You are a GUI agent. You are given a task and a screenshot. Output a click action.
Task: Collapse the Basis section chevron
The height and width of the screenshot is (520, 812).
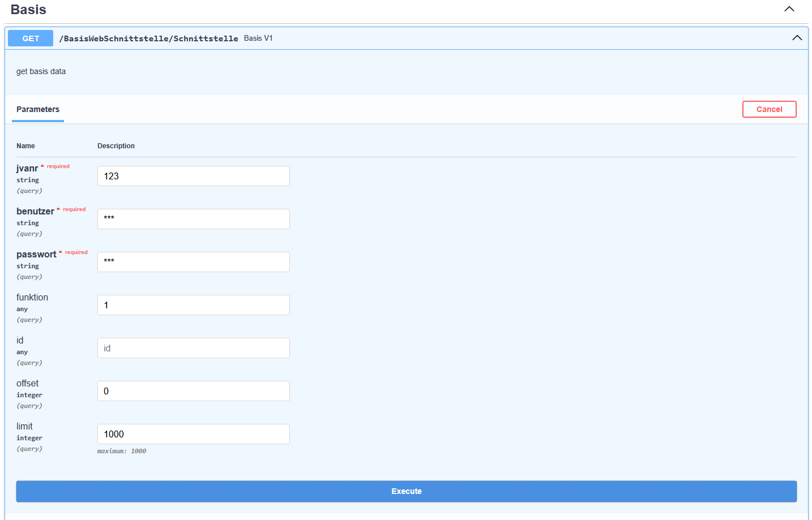point(789,9)
